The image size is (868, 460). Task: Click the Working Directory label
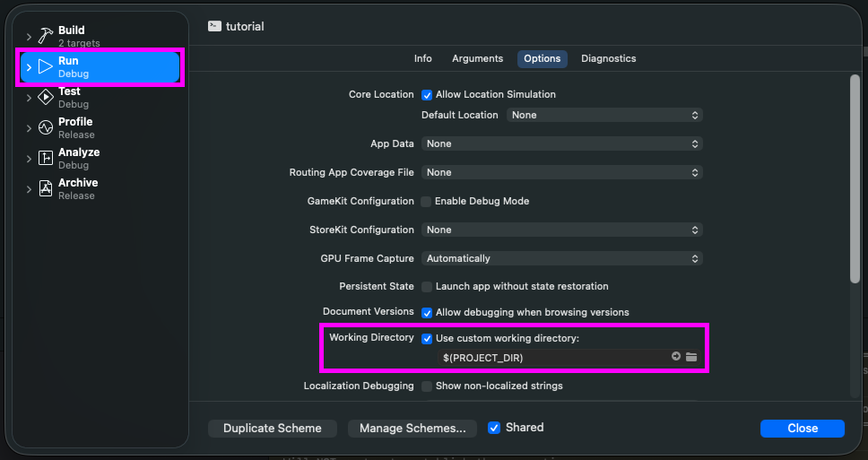pyautogui.click(x=371, y=337)
